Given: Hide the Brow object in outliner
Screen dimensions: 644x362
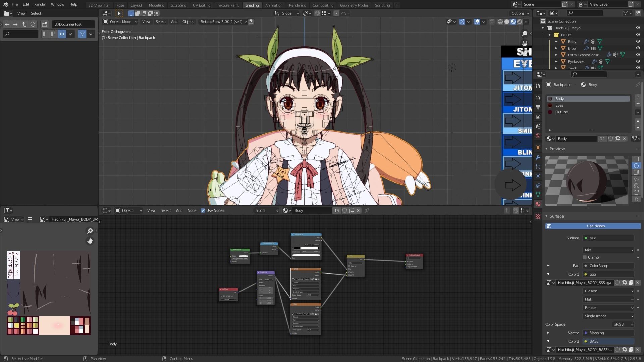Looking at the screenshot, I should point(638,48).
